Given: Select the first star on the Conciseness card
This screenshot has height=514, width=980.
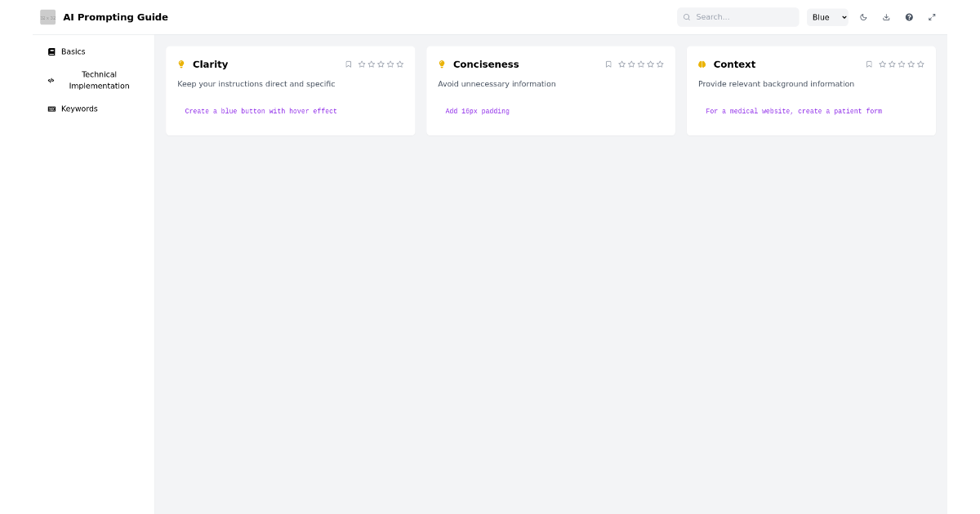Looking at the screenshot, I should [622, 64].
